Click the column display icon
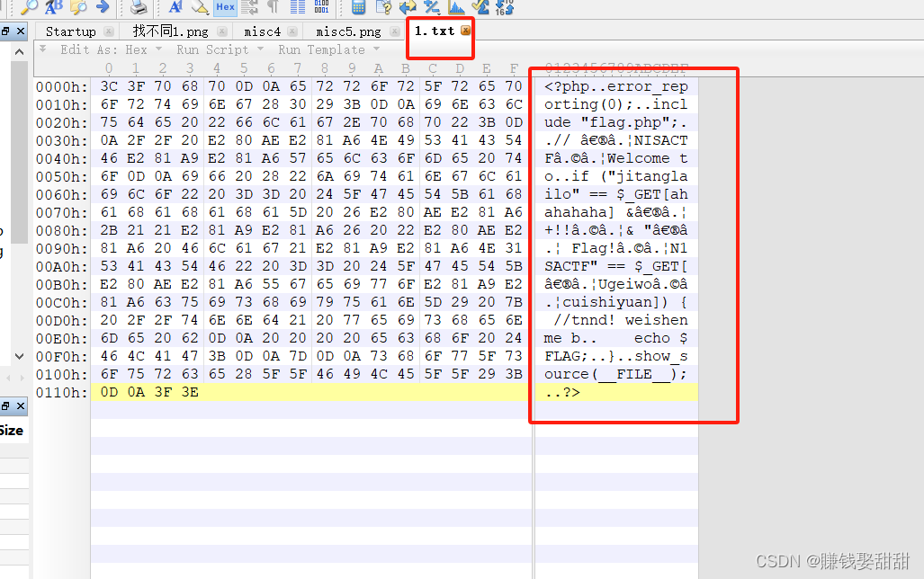 click(298, 7)
